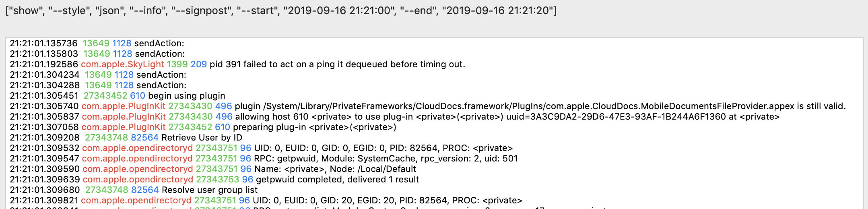868x209 pixels.
Task: Click the red com.apple.SkyLight subsystem label
Action: 122,64
